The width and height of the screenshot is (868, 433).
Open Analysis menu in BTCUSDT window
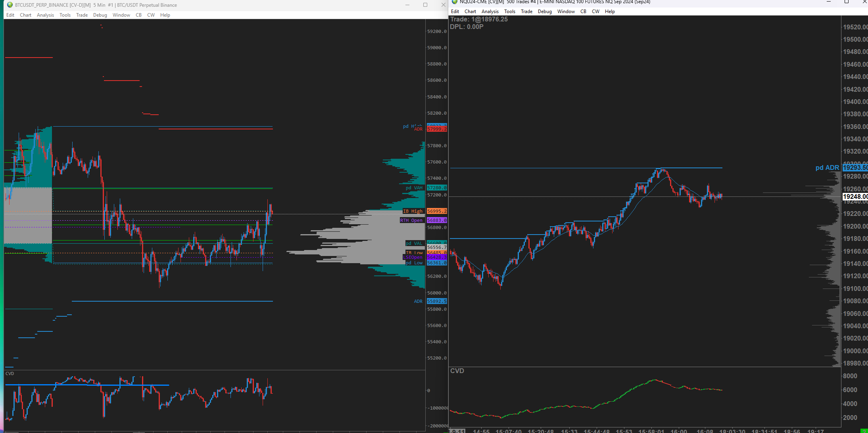click(45, 15)
